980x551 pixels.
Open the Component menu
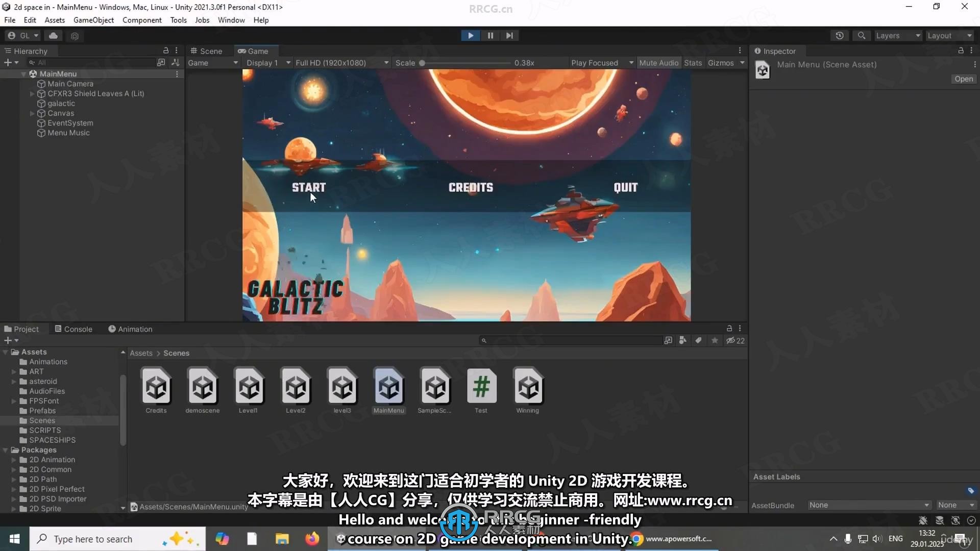point(142,20)
